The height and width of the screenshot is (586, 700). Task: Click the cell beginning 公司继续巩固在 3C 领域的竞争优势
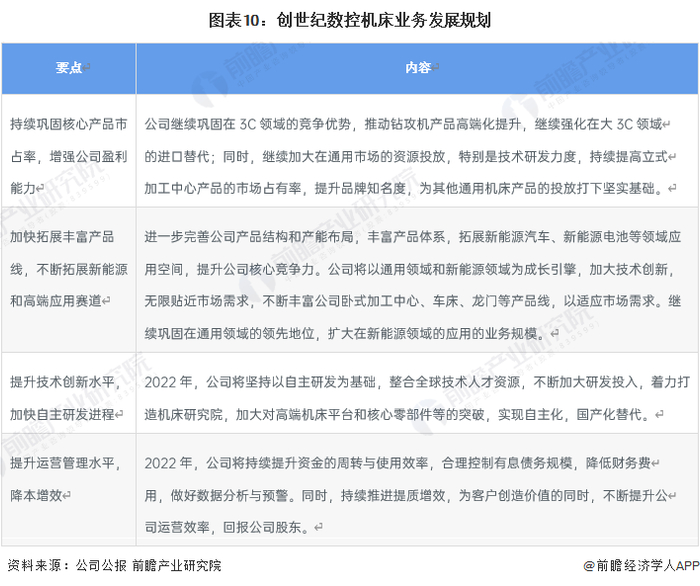click(417, 150)
